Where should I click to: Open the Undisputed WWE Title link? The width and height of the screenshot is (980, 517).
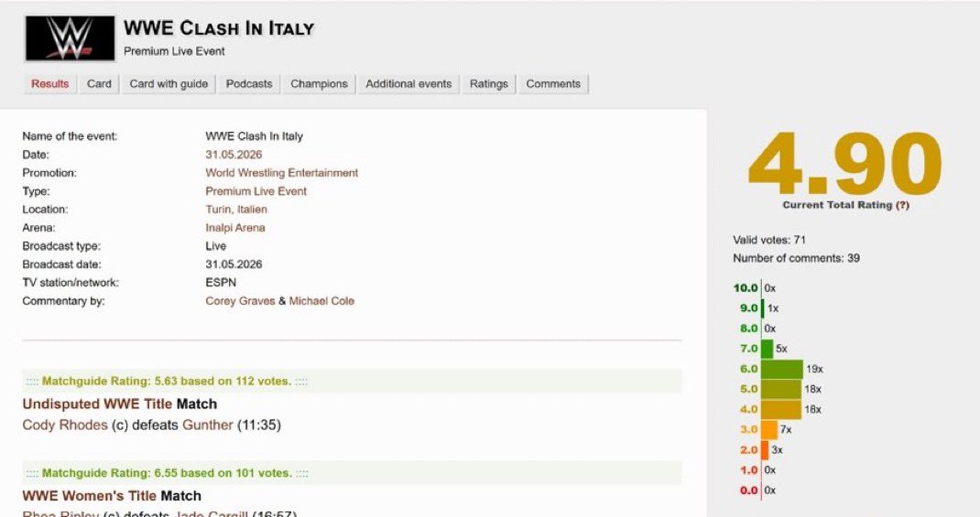click(x=97, y=404)
